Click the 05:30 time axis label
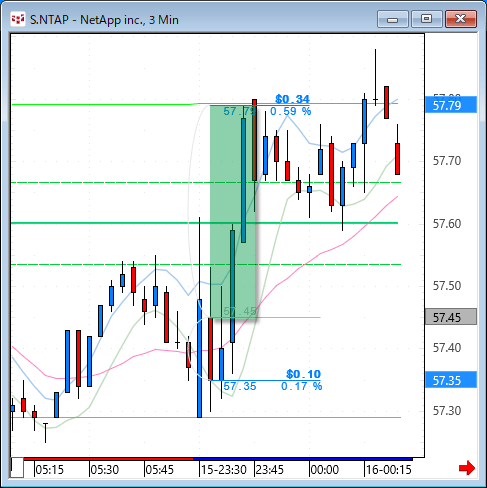 [x=105, y=470]
